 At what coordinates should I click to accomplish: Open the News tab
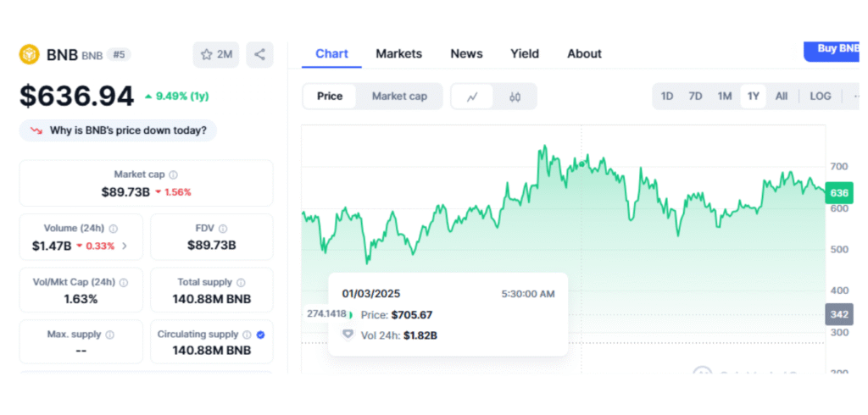466,53
